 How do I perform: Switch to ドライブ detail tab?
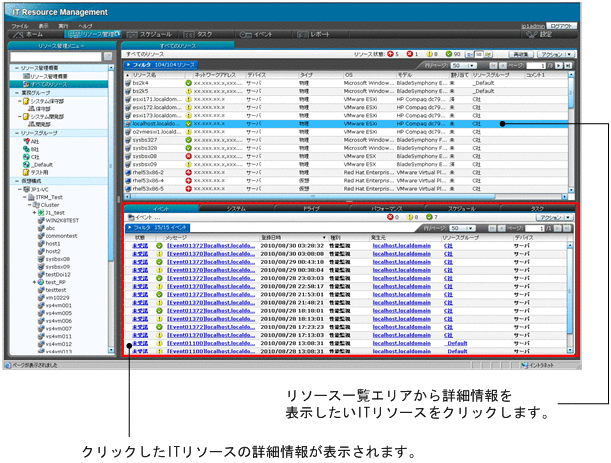pyautogui.click(x=311, y=209)
